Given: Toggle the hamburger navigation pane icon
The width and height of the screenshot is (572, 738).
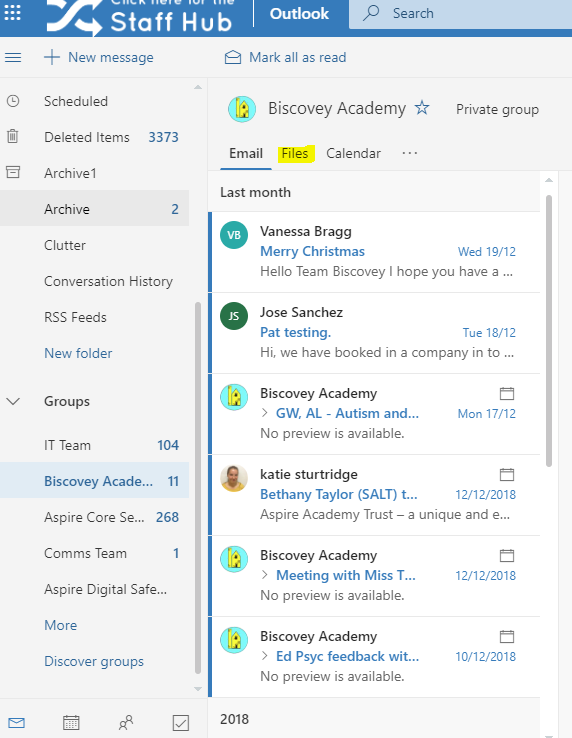Looking at the screenshot, I should click(x=13, y=57).
